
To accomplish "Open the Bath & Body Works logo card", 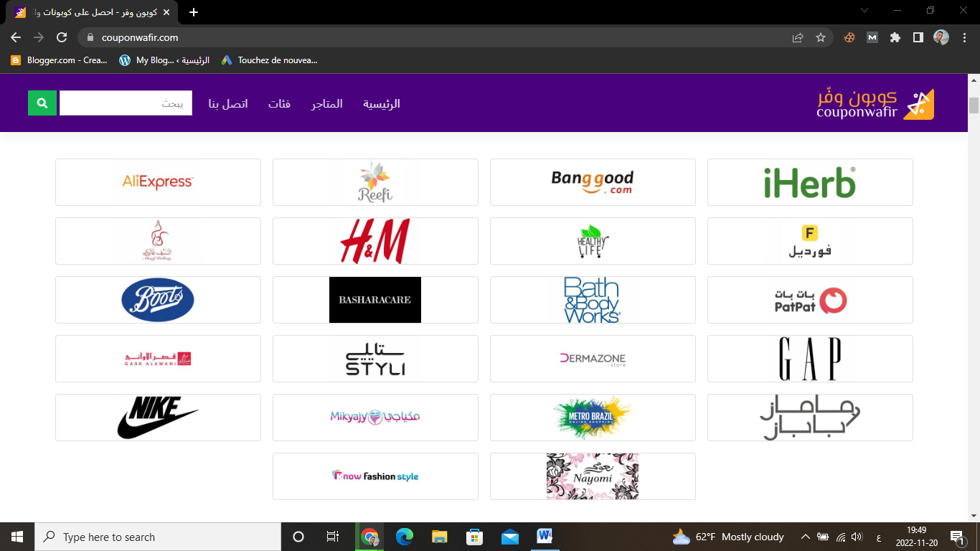I will click(593, 300).
